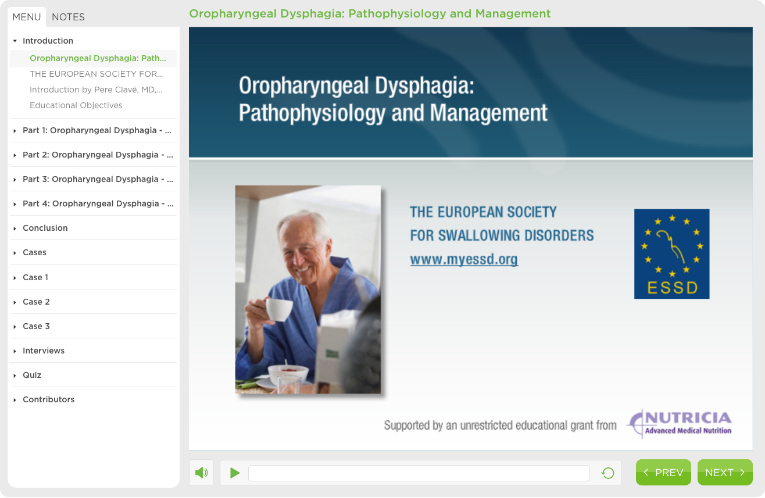
Task: Collapse the Introduction section arrow
Action: tap(15, 41)
